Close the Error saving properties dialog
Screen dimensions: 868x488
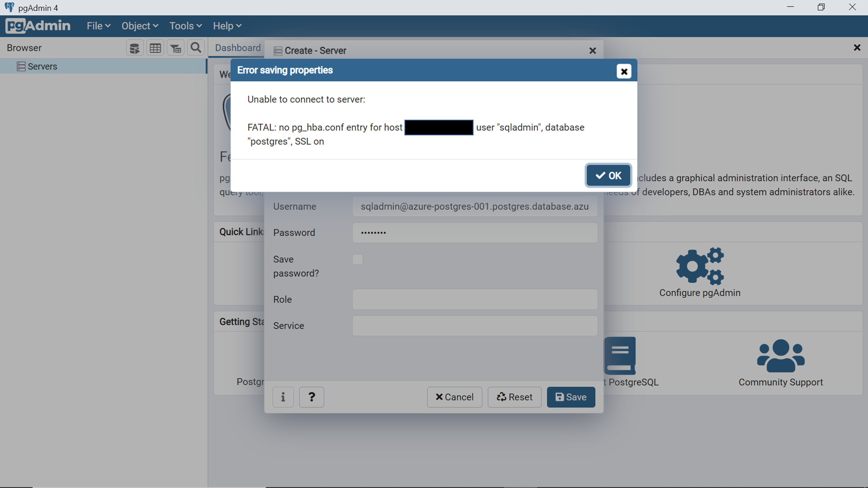[624, 72]
